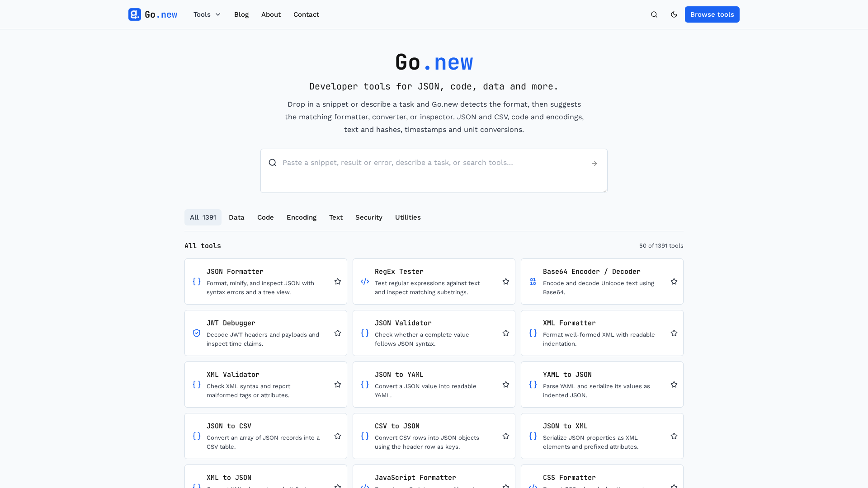Expand the Tools dropdown menu
Viewport: 868px width, 488px height.
click(207, 14)
